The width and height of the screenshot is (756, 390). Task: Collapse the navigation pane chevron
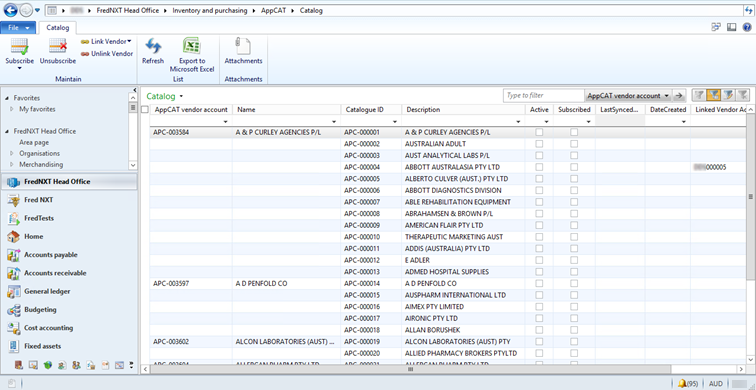(x=135, y=90)
